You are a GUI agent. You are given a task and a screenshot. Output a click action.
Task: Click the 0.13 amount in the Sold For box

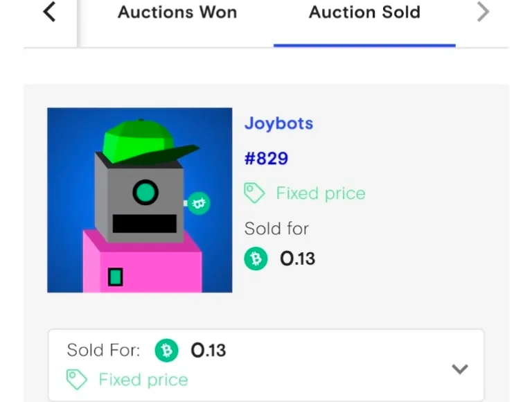tap(209, 351)
